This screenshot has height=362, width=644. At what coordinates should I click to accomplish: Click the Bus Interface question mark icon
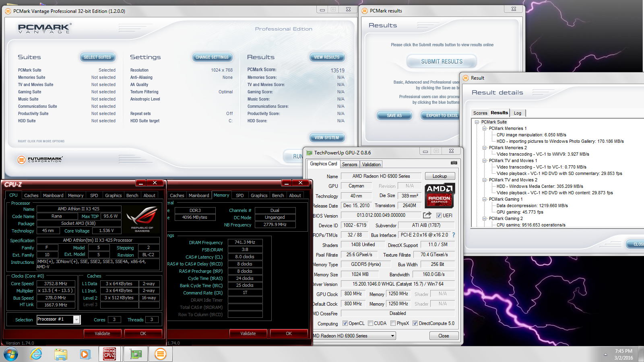[x=454, y=235]
